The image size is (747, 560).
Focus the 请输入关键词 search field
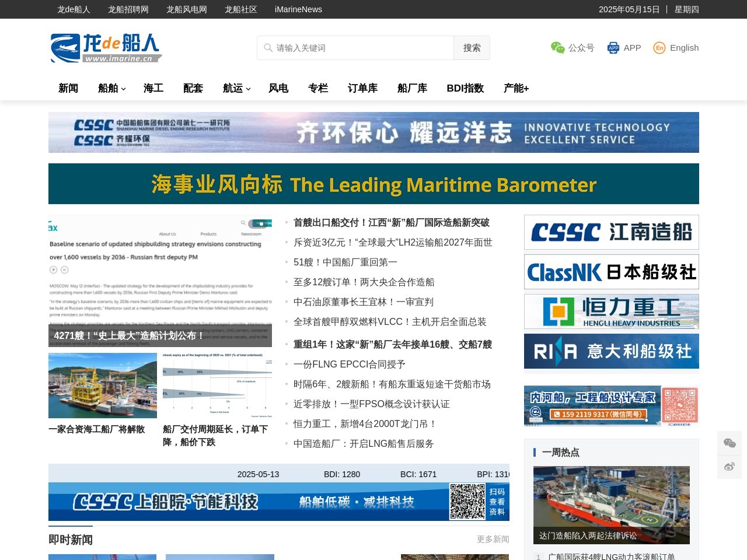[355, 48]
